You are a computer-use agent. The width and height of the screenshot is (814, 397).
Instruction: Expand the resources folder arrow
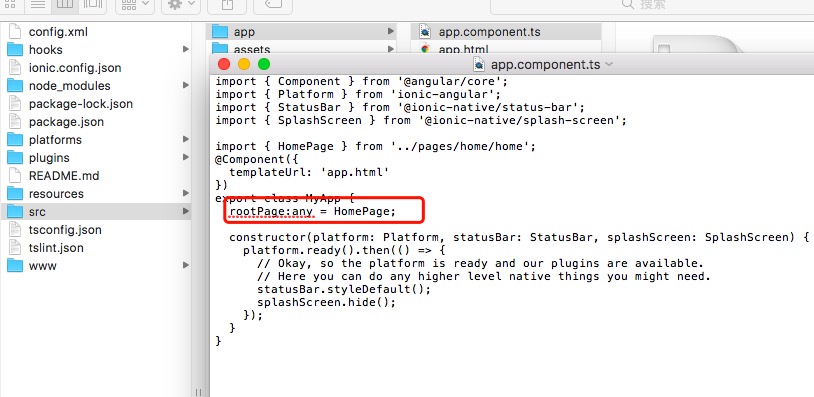pyautogui.click(x=186, y=193)
